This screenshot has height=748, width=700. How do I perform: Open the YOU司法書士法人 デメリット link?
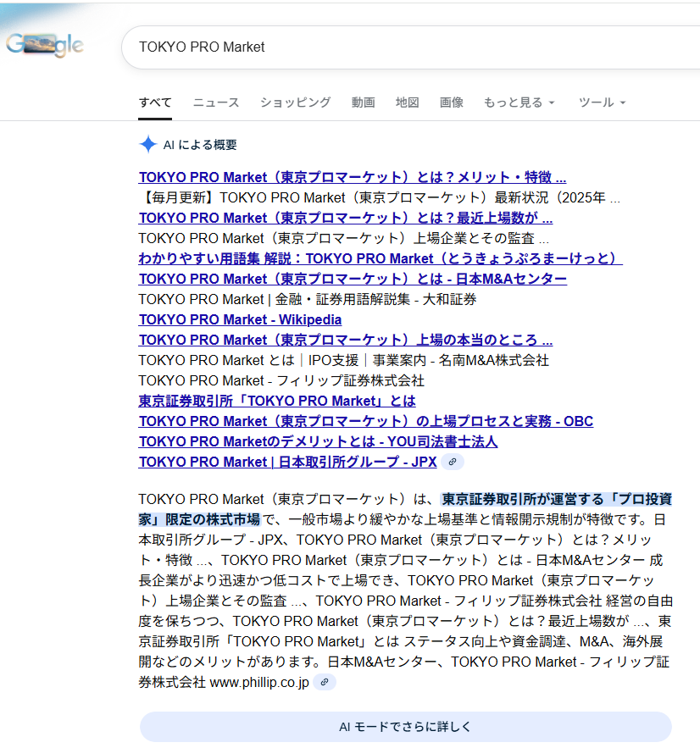(318, 441)
